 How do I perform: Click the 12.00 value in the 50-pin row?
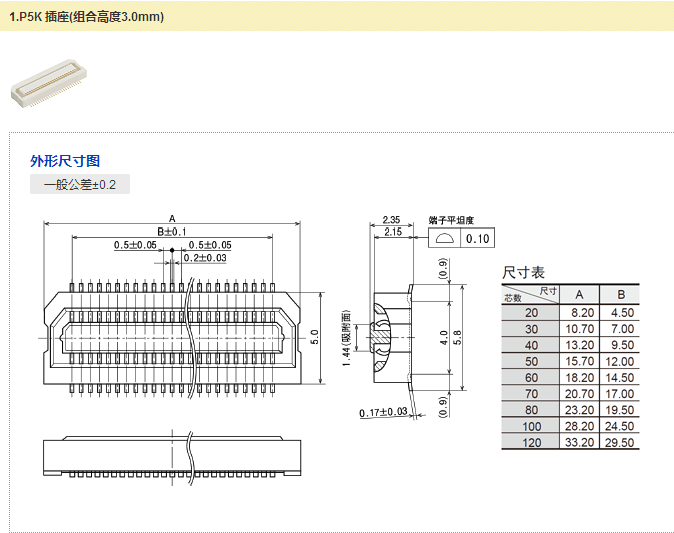click(621, 361)
